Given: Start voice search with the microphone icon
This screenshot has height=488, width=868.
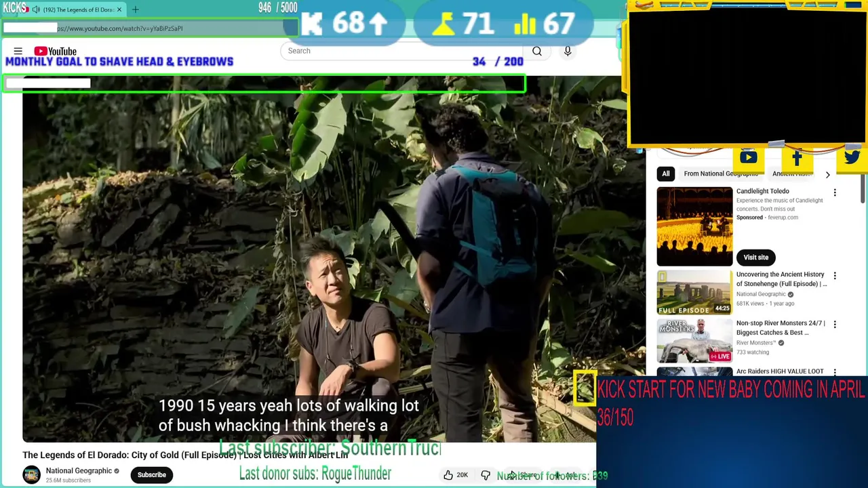Looking at the screenshot, I should point(568,51).
